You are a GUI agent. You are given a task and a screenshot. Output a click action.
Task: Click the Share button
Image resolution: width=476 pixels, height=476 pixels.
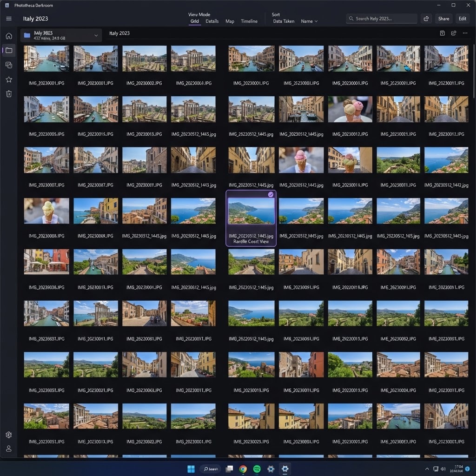(x=443, y=19)
